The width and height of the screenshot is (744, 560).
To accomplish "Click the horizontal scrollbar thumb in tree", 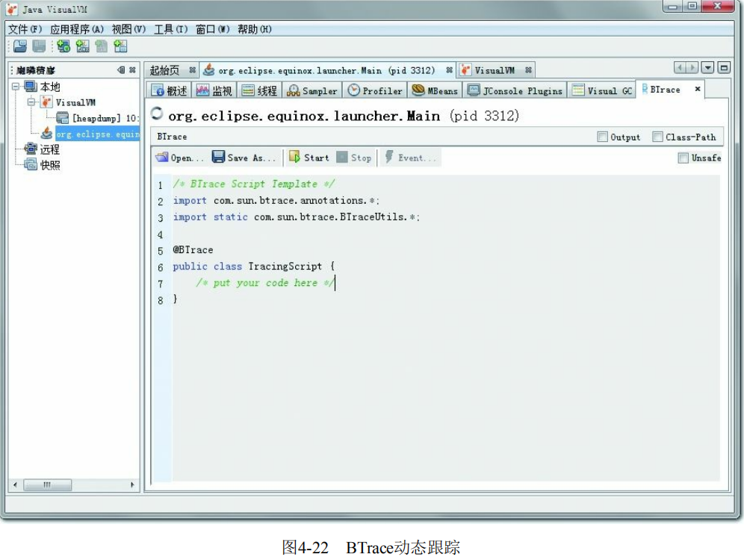I will point(48,485).
